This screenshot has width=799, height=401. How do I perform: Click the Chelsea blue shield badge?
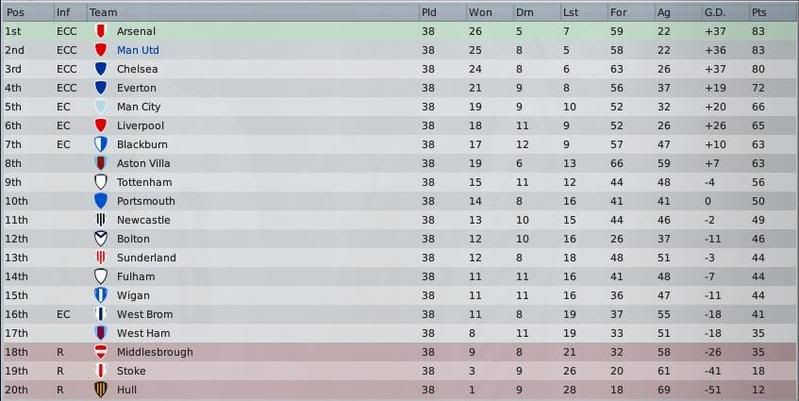pyautogui.click(x=101, y=69)
